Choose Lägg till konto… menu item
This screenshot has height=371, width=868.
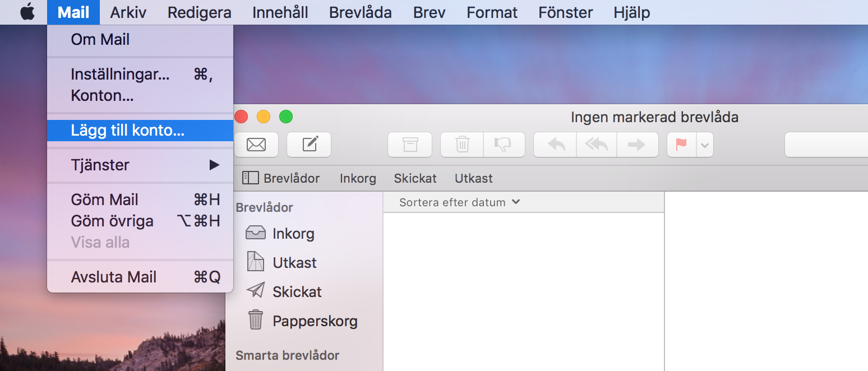(x=140, y=131)
